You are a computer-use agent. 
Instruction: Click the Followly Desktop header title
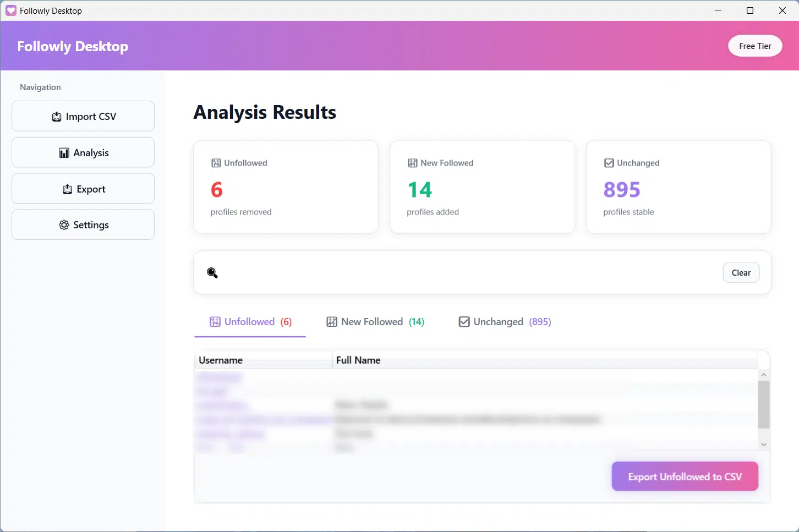click(x=73, y=46)
